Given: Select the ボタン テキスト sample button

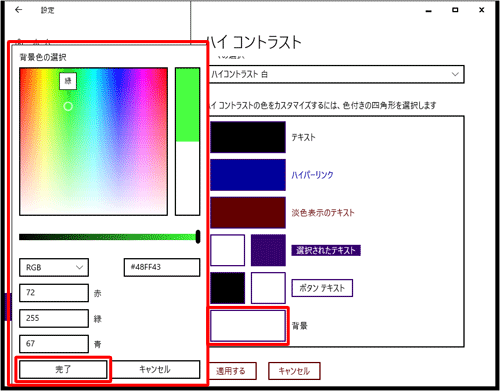Looking at the screenshot, I should (322, 288).
